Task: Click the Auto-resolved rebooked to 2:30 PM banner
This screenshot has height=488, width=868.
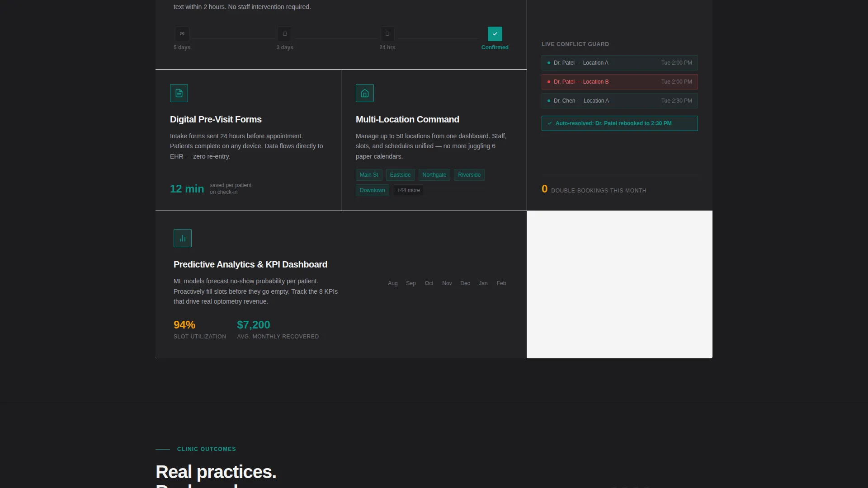Action: [x=620, y=123]
